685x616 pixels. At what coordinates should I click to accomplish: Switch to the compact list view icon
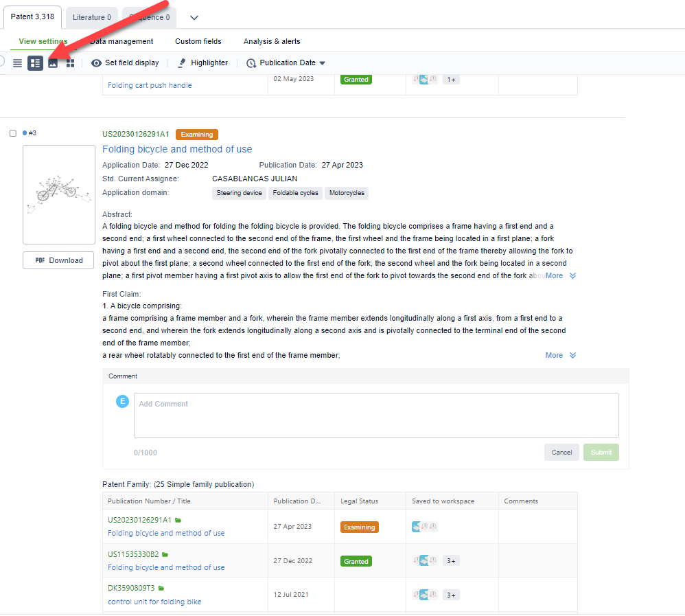tap(17, 63)
